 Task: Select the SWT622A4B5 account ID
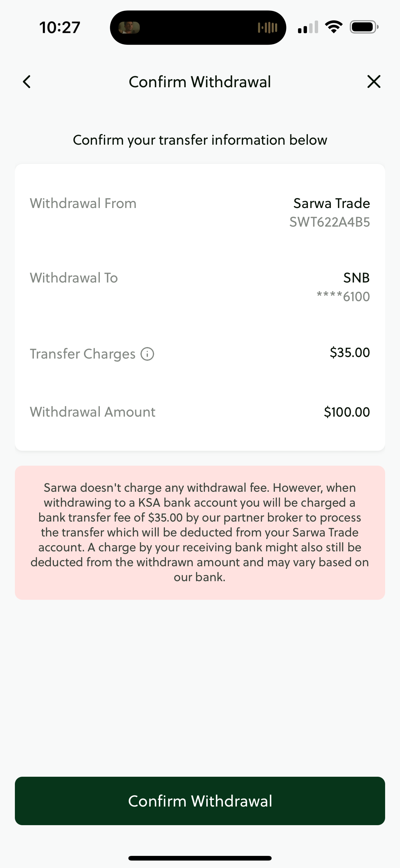point(329,222)
